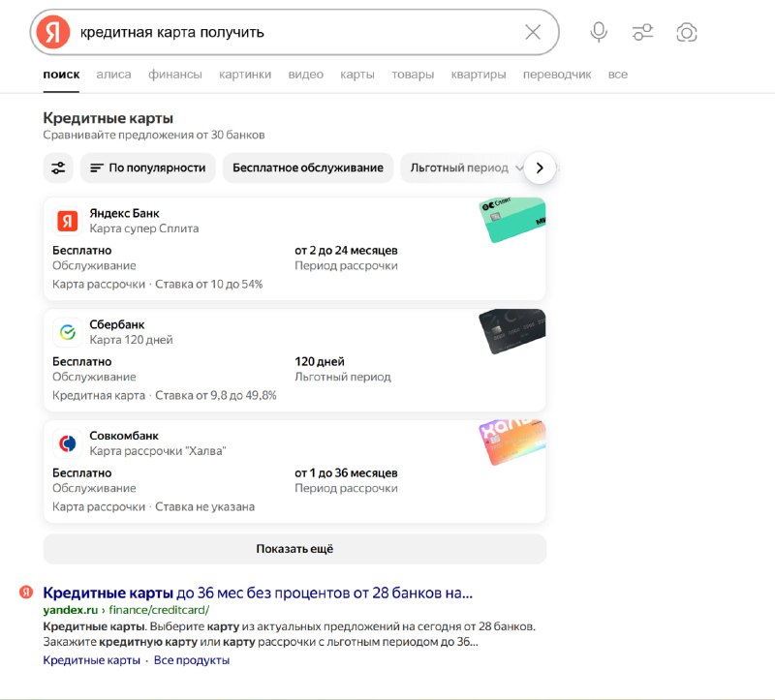The height and width of the screenshot is (700, 775).
Task: Open the credit card filters icon
Action: pos(58,167)
